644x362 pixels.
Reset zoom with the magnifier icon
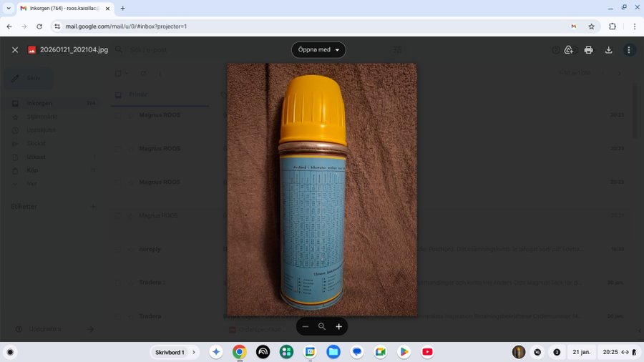click(x=322, y=326)
